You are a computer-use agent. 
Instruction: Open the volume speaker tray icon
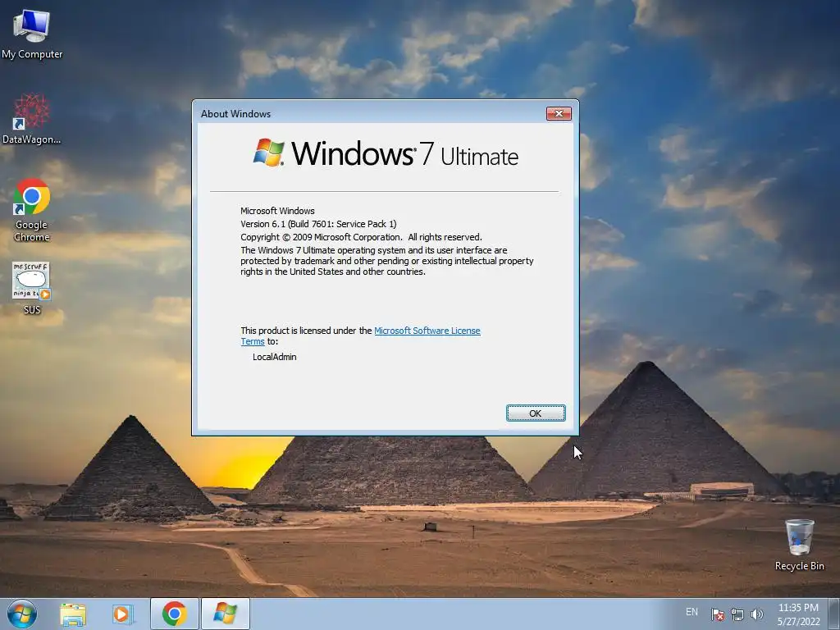point(757,614)
